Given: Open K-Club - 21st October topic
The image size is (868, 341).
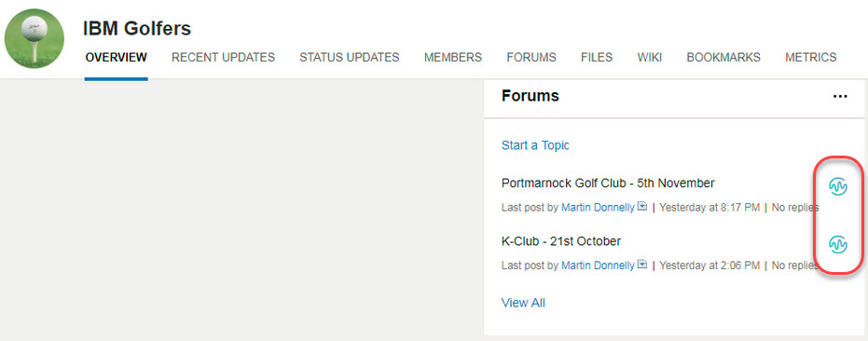Looking at the screenshot, I should pyautogui.click(x=560, y=241).
